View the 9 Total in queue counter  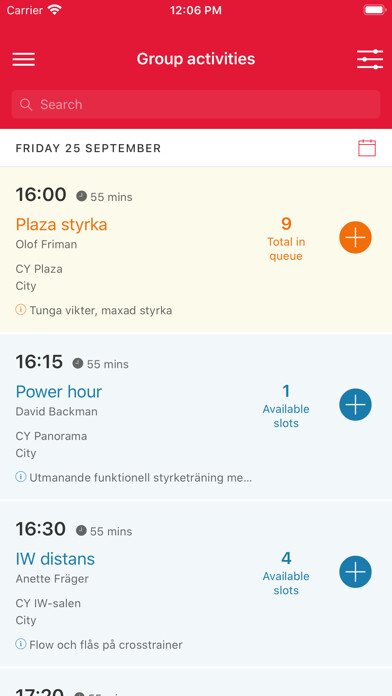tap(286, 238)
